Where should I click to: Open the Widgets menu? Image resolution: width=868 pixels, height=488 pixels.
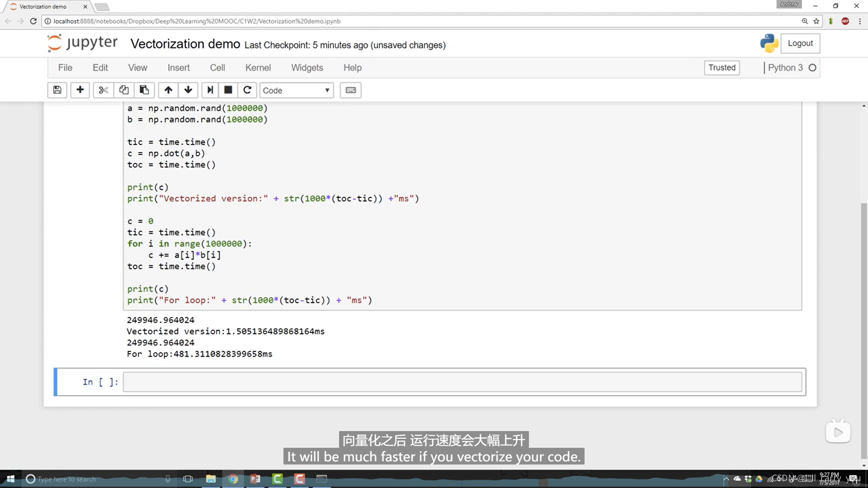point(307,67)
